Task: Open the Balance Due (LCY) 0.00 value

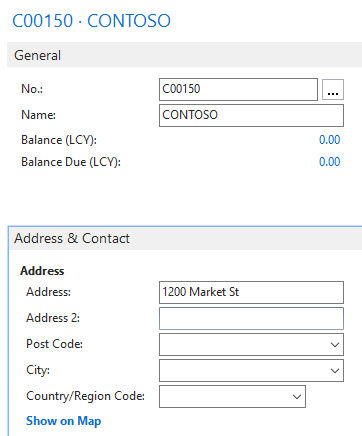Action: click(x=329, y=162)
